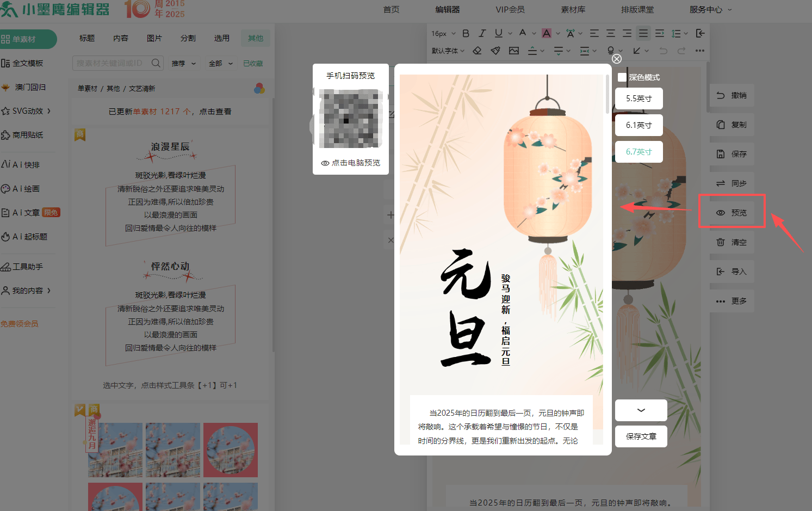Click the paragraph spacing before icon
The image size is (812, 511).
[532, 51]
